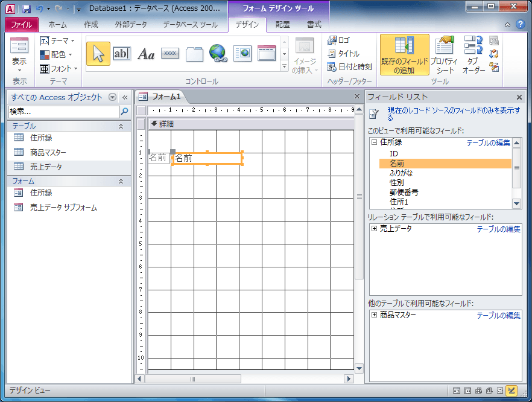532x402 pixels.
Task: Minimize the ribbon with the caret
Action: [x=507, y=24]
